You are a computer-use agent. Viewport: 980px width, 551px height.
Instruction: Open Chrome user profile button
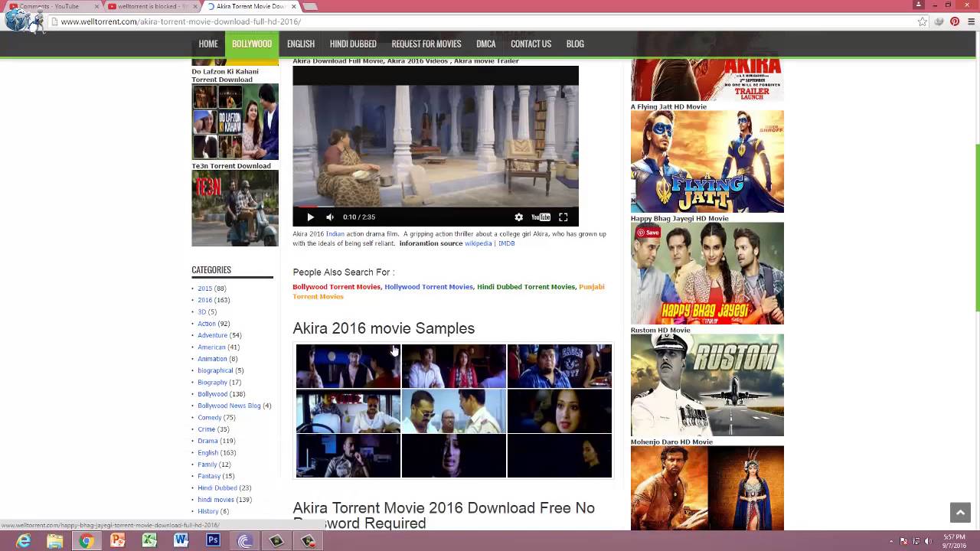919,5
